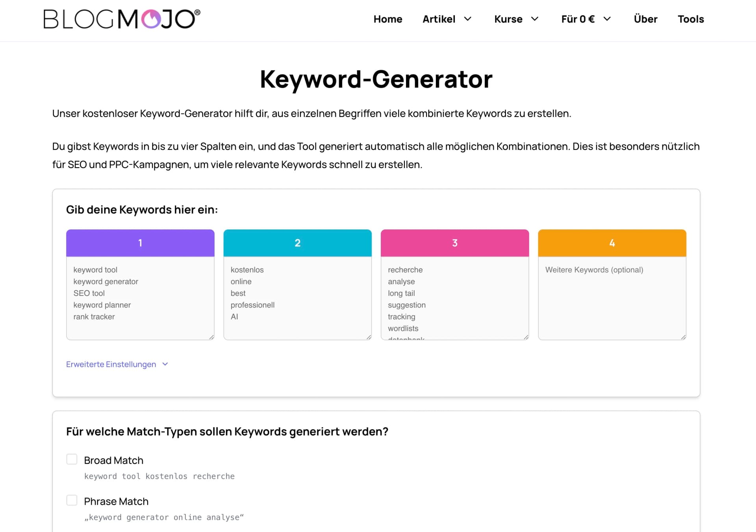Viewport: 756px width, 532px height.
Task: Click the orange column 4 header
Action: point(612,243)
